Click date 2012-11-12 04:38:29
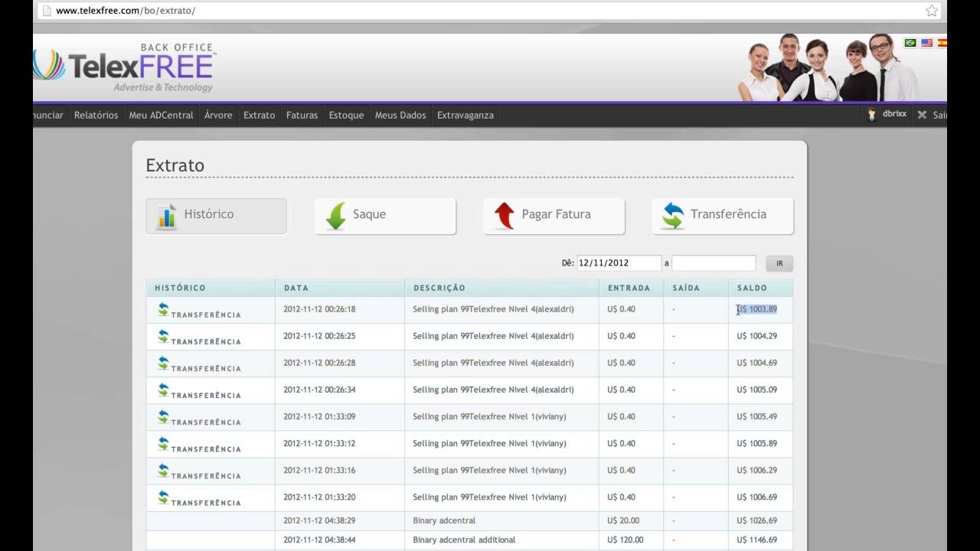The width and height of the screenshot is (980, 551). 319,520
